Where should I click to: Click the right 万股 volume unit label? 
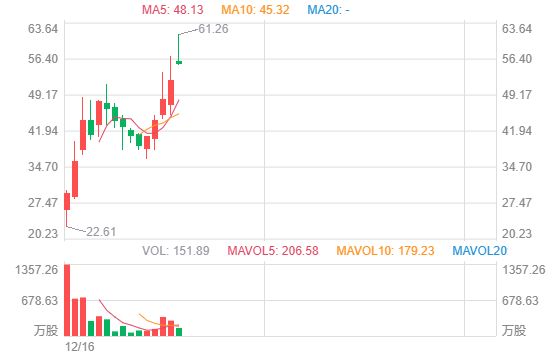(x=514, y=330)
